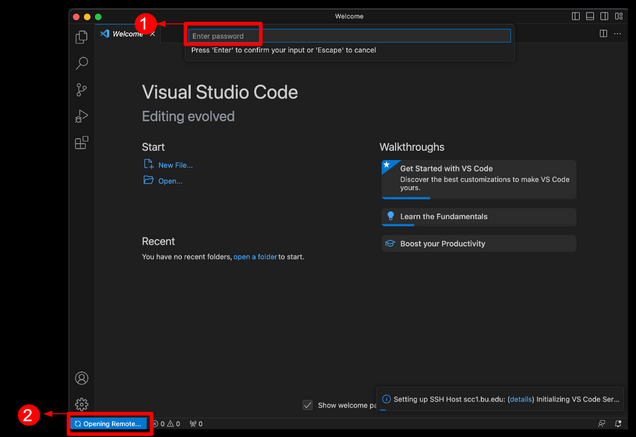This screenshot has width=636, height=437.
Task: Click the open folder icon under Start
Action: pyautogui.click(x=148, y=180)
